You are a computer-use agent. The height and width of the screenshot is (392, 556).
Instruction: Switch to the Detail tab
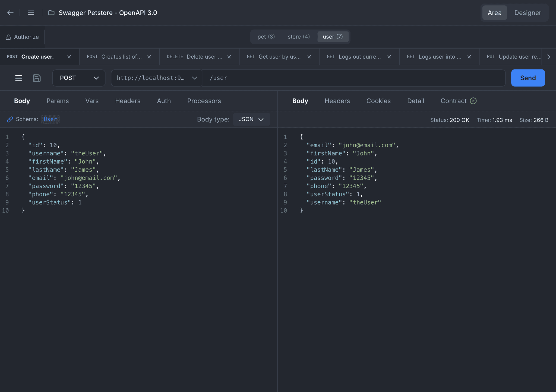click(x=416, y=101)
